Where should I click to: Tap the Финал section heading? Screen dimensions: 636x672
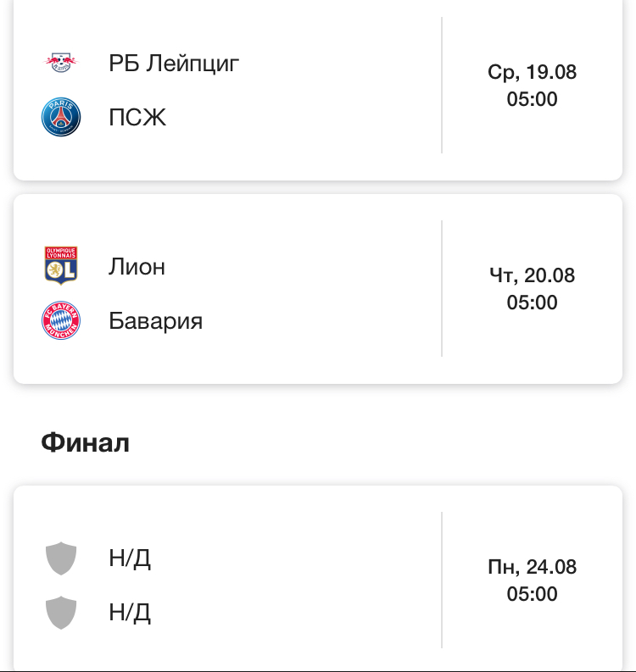coord(85,442)
